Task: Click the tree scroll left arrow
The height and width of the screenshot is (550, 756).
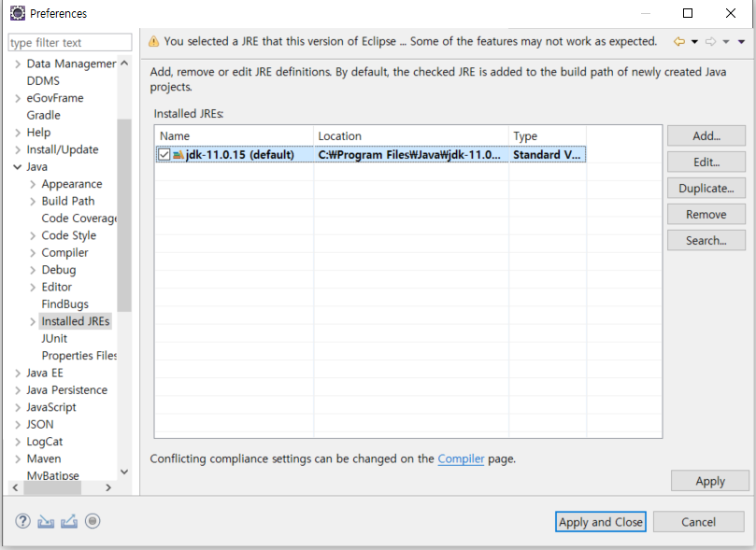Action: [16, 487]
